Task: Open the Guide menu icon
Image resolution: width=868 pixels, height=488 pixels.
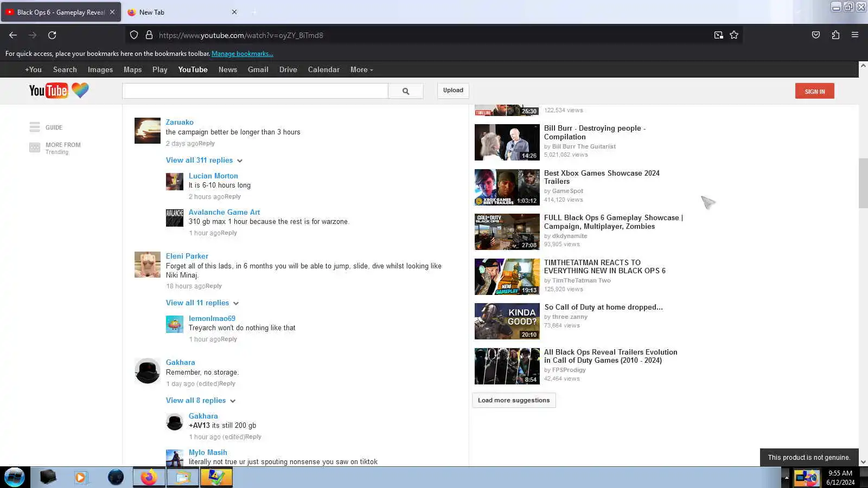Action: 35,127
